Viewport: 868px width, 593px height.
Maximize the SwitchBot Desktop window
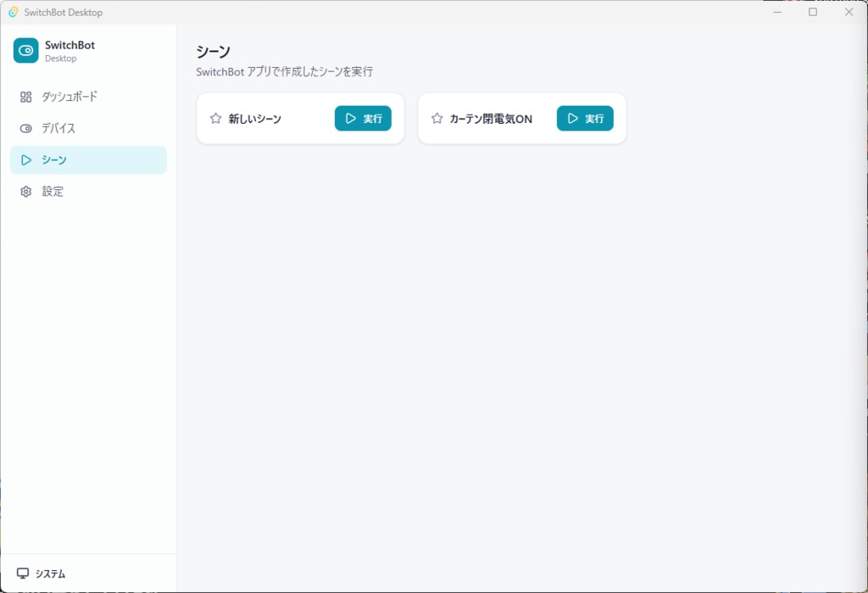pyautogui.click(x=813, y=12)
